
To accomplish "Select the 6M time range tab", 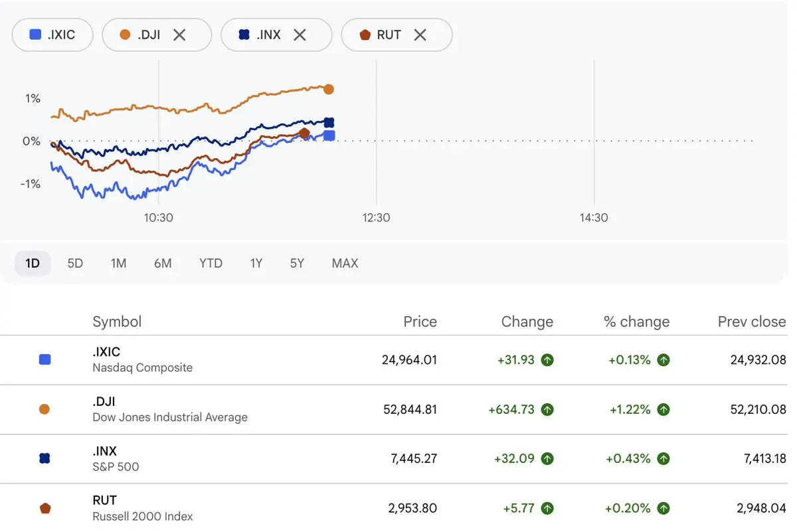I will 163,263.
